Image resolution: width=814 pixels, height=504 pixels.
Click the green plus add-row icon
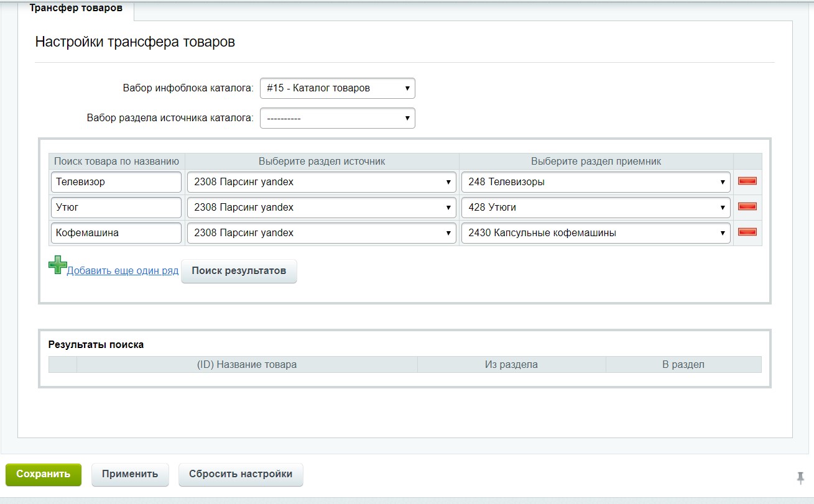[57, 265]
